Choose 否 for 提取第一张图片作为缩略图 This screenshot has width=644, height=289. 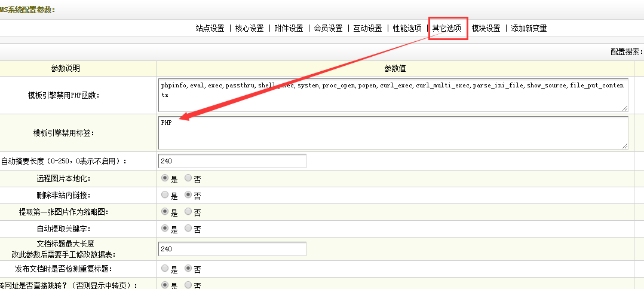pyautogui.click(x=188, y=212)
